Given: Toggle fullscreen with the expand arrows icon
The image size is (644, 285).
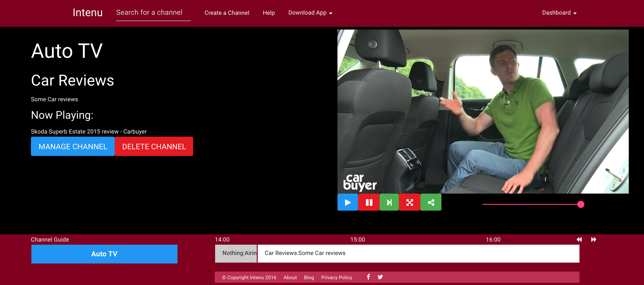Looking at the screenshot, I should click(409, 202).
